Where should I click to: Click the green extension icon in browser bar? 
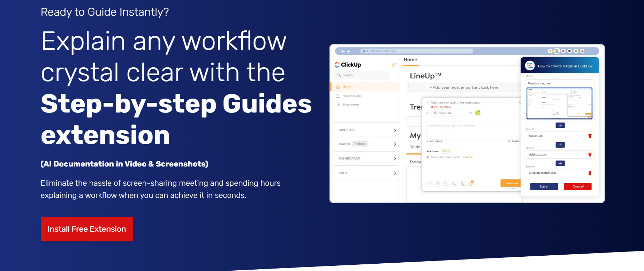tap(576, 51)
